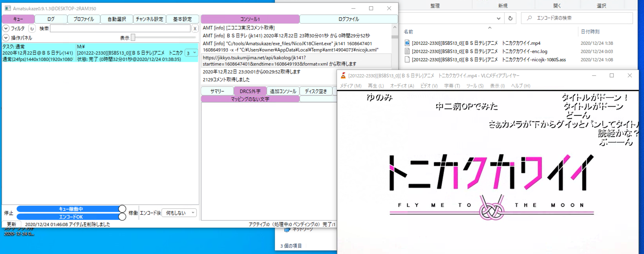Click the refresh icon beside フィルタ

pyautogui.click(x=32, y=28)
